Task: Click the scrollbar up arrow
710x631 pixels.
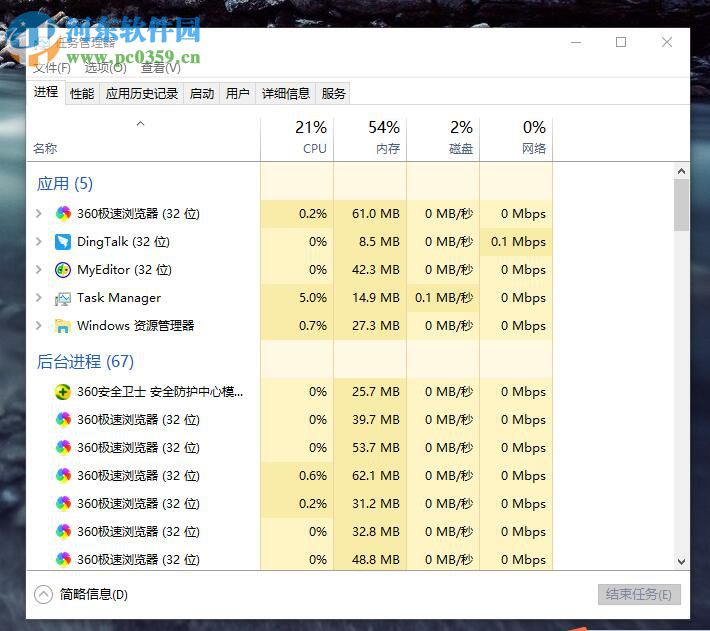Action: [x=681, y=171]
